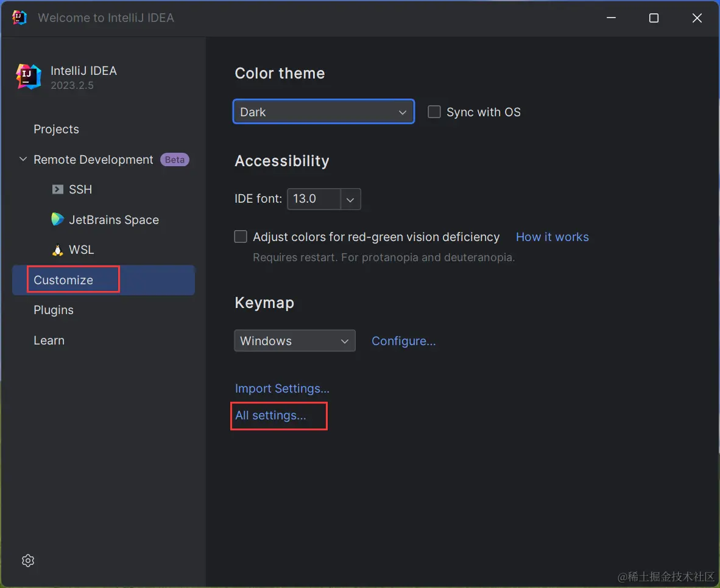
Task: Click the JetBrains Space logo icon
Action: point(57,219)
